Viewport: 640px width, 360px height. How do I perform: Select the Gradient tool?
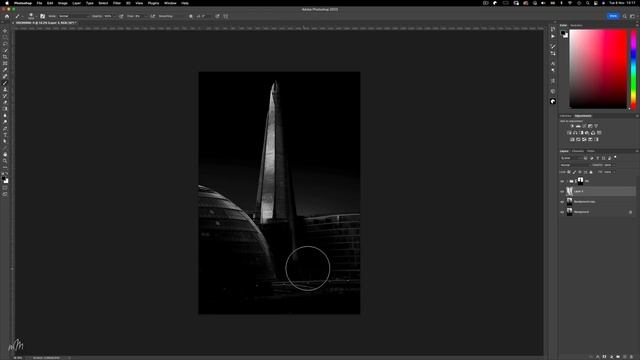pyautogui.click(x=5, y=109)
